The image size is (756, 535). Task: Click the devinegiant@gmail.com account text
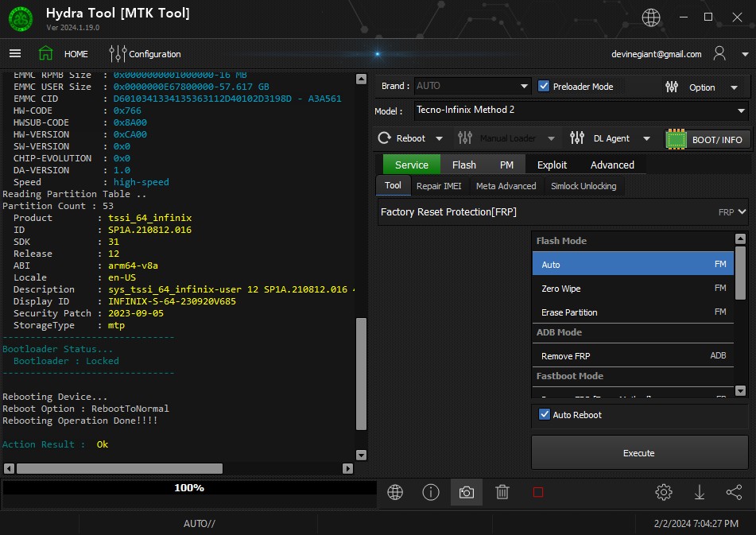tap(656, 54)
